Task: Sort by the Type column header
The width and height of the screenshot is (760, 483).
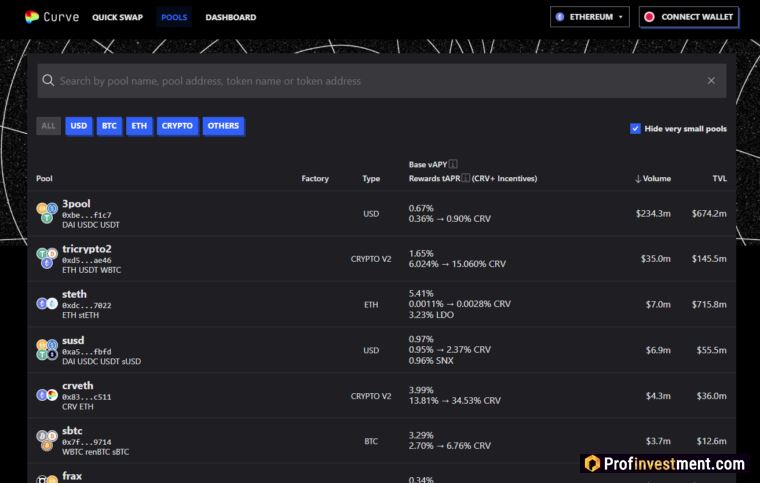Action: coord(371,179)
